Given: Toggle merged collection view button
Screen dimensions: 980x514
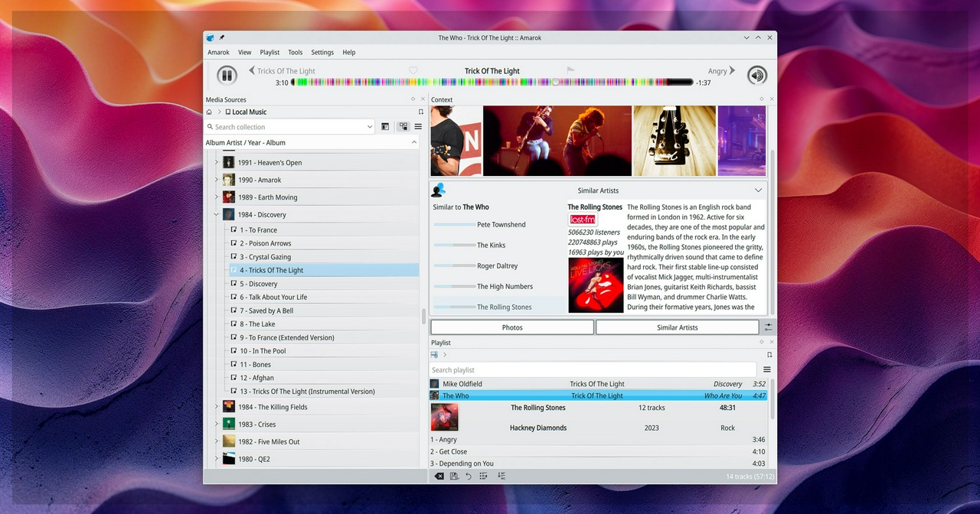Looking at the screenshot, I should (x=403, y=127).
